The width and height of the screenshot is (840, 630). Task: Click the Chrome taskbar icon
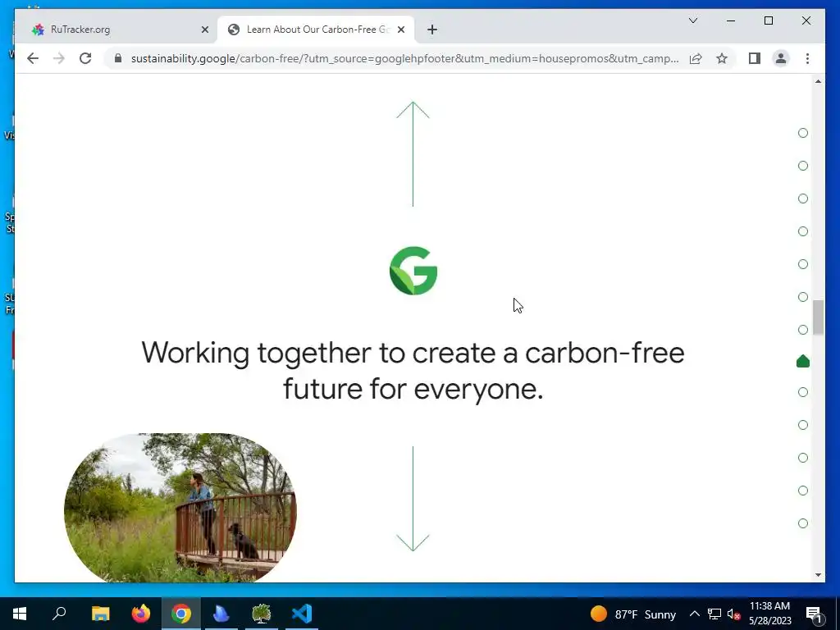(181, 614)
